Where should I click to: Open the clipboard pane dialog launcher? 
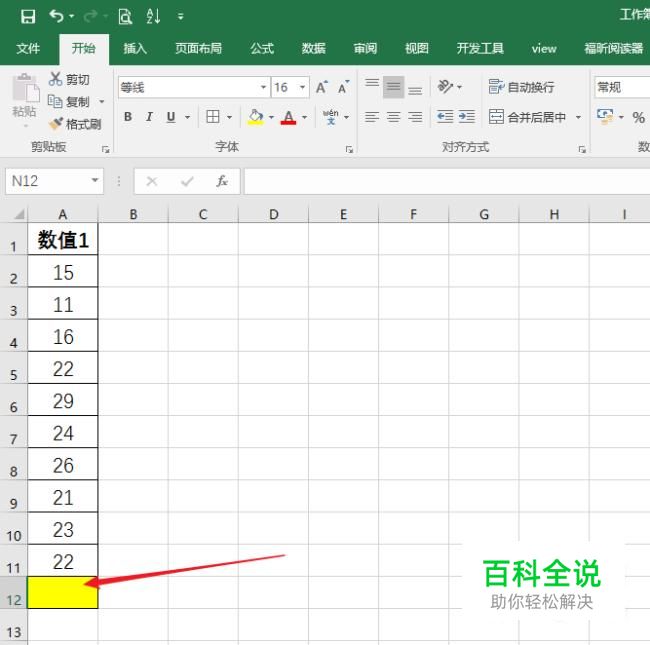click(x=106, y=149)
